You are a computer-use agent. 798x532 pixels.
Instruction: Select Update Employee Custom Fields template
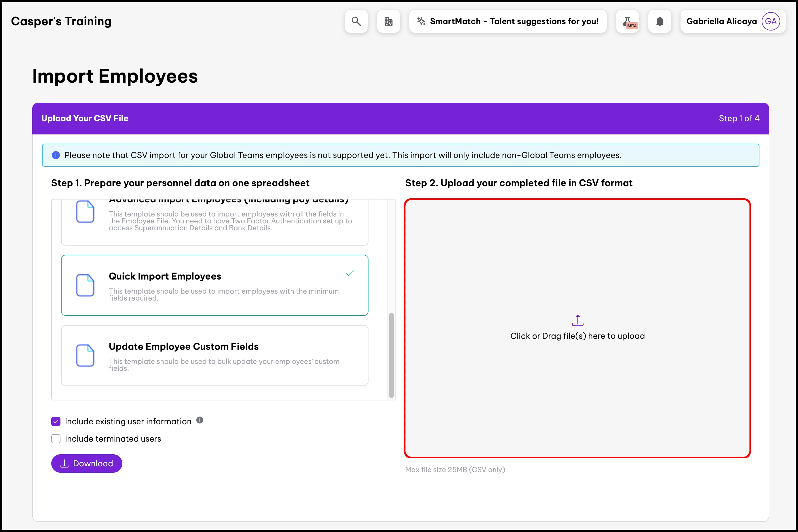[214, 355]
